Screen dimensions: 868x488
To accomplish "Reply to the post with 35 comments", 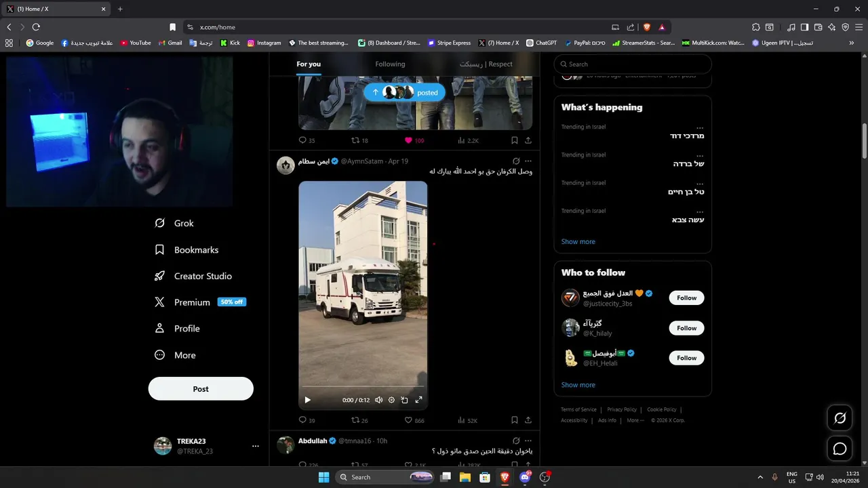I will tap(307, 140).
